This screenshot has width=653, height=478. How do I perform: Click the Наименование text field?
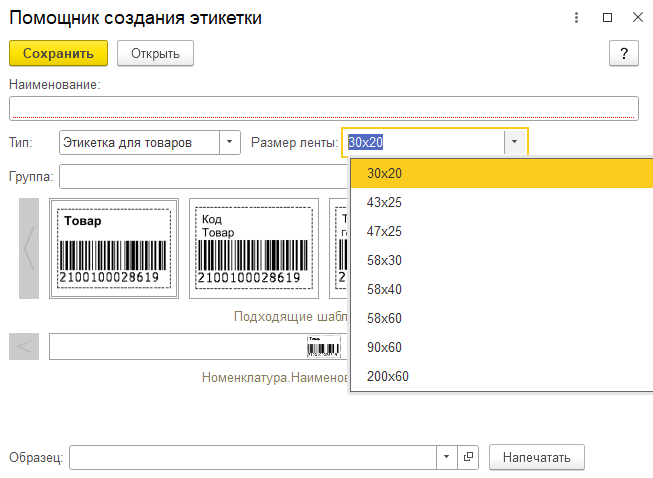(323, 108)
